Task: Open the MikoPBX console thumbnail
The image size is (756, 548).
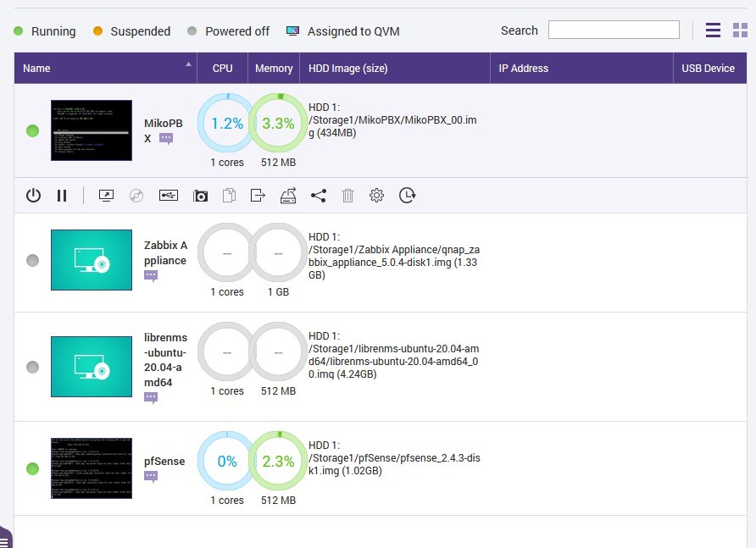Action: [x=92, y=130]
